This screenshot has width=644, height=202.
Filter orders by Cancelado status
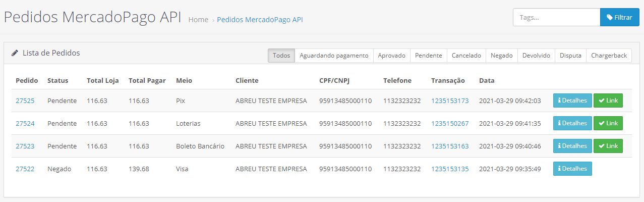(466, 56)
